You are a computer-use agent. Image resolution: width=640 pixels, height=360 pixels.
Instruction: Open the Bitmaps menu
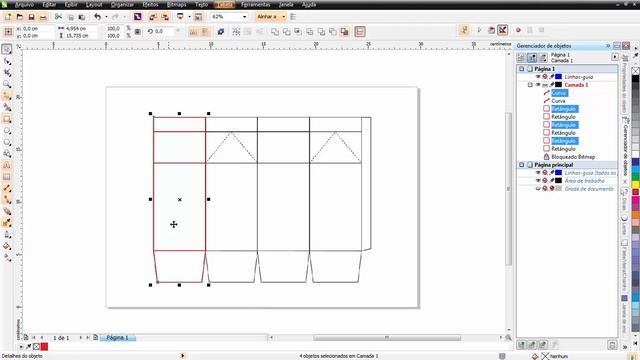[x=176, y=4]
